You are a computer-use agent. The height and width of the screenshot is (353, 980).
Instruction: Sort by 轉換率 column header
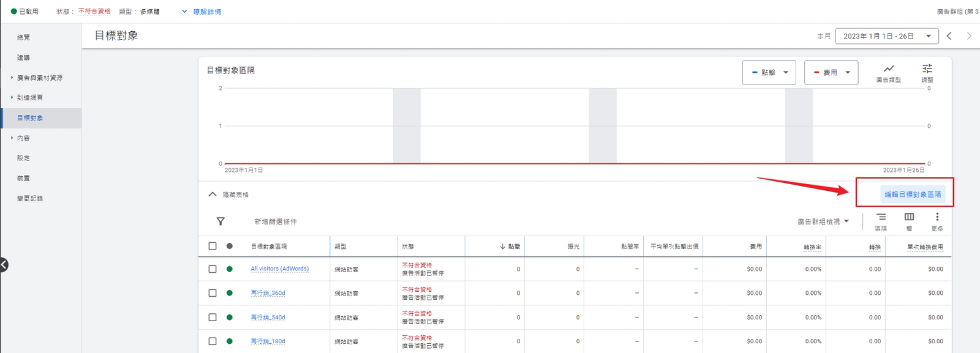(x=812, y=247)
